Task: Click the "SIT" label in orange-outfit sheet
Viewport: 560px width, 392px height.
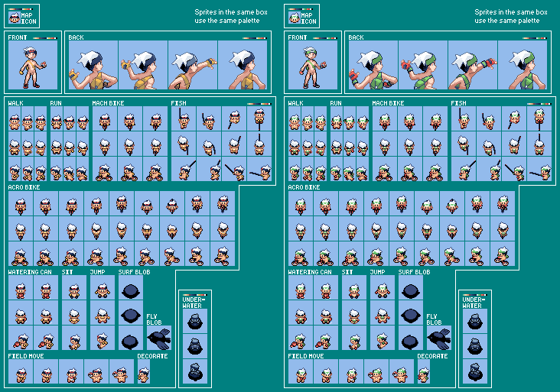Action: point(67,272)
